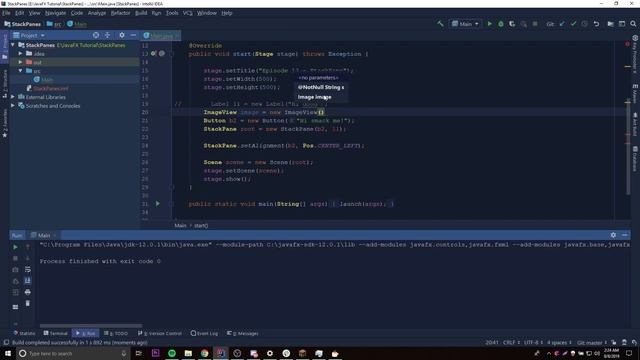Click StackPanes breadcrumb in navigation bar

pos(22,24)
